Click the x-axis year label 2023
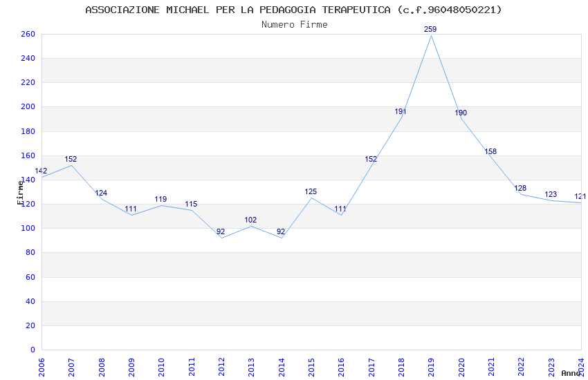The width and height of the screenshot is (588, 380). click(551, 368)
